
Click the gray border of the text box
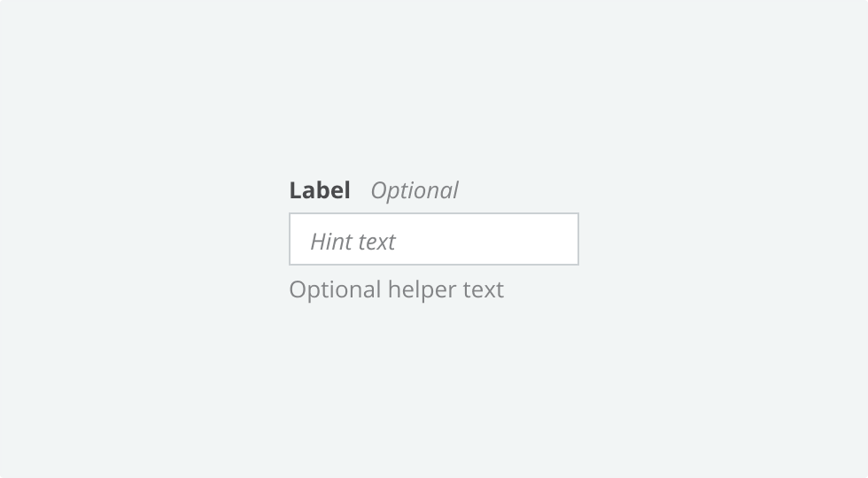[434, 213]
